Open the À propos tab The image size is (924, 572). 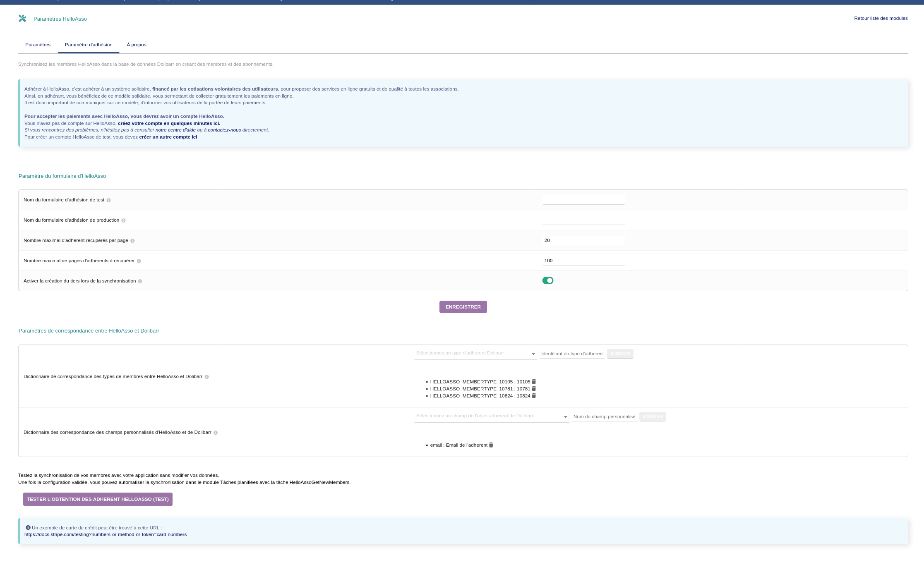136,45
